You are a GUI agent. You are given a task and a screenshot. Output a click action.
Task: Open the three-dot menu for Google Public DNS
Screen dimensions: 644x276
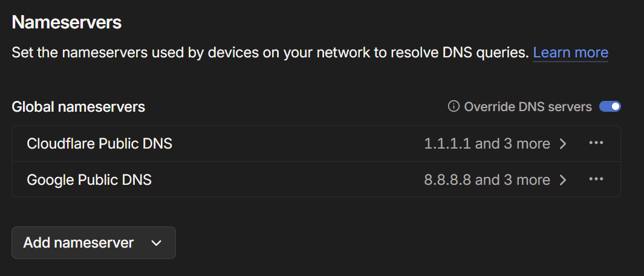596,179
